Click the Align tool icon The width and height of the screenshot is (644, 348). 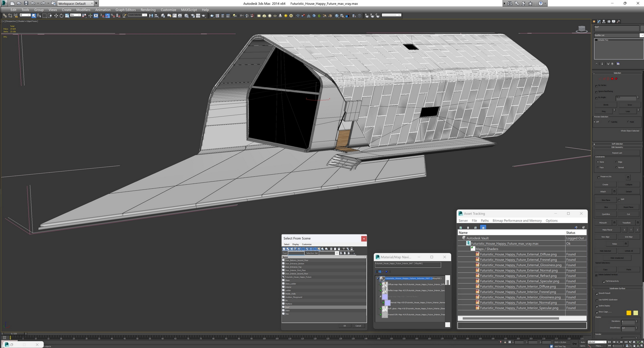click(156, 15)
